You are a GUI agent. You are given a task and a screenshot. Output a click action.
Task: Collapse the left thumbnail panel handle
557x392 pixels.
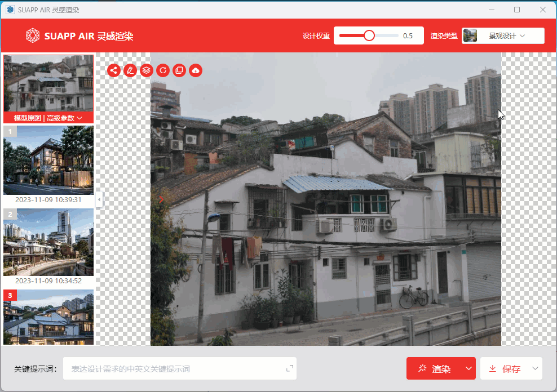99,199
